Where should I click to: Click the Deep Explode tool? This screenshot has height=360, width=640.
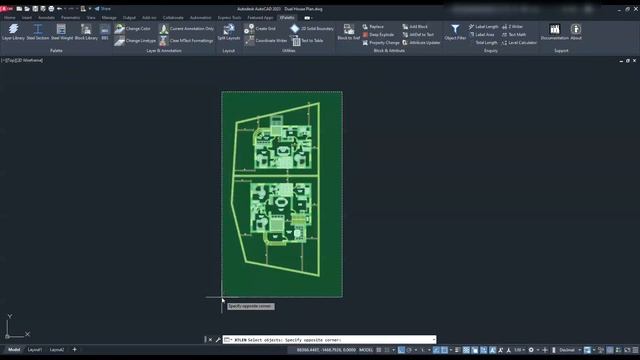click(378, 35)
